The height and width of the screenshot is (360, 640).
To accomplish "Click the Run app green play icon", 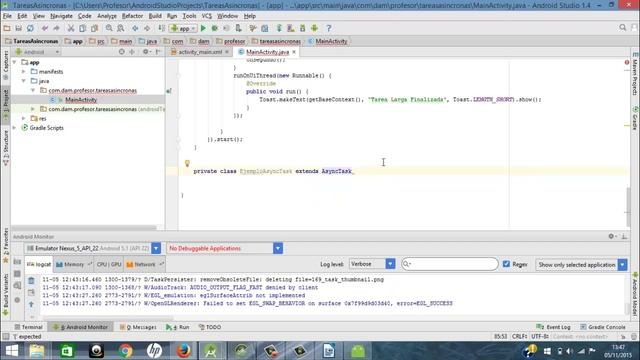I will 203,28.
